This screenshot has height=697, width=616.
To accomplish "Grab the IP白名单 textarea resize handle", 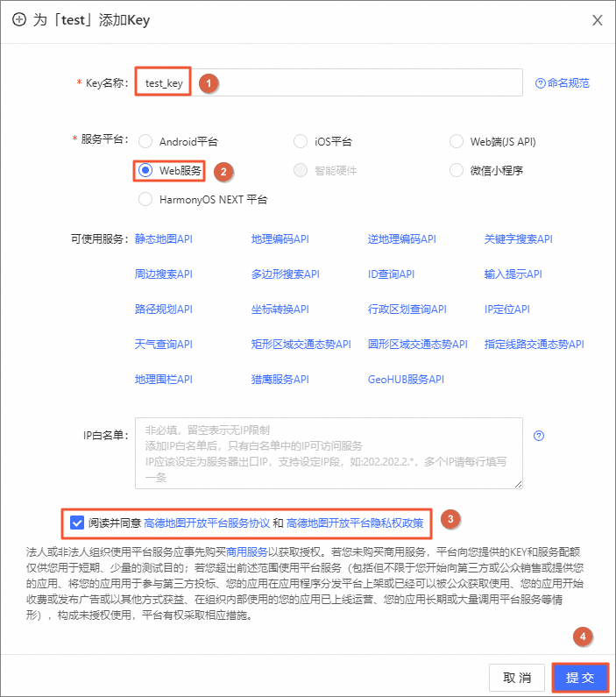I will (518, 485).
